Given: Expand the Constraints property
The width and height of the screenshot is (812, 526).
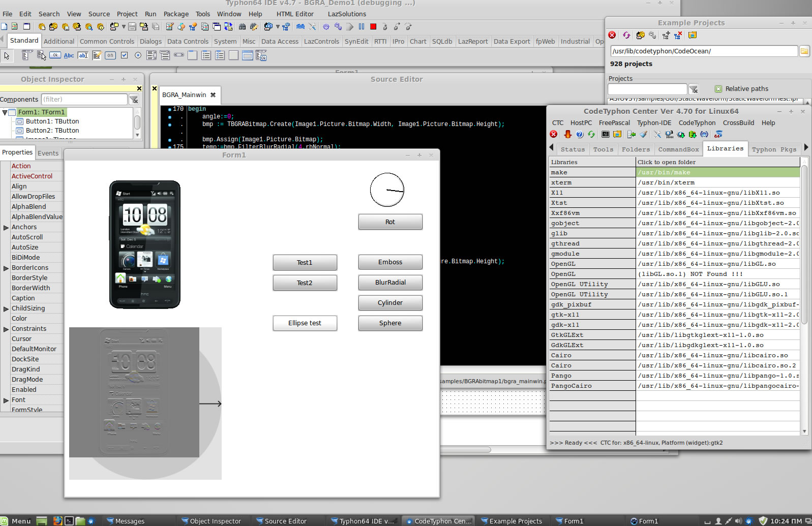Looking at the screenshot, I should pyautogui.click(x=6, y=329).
